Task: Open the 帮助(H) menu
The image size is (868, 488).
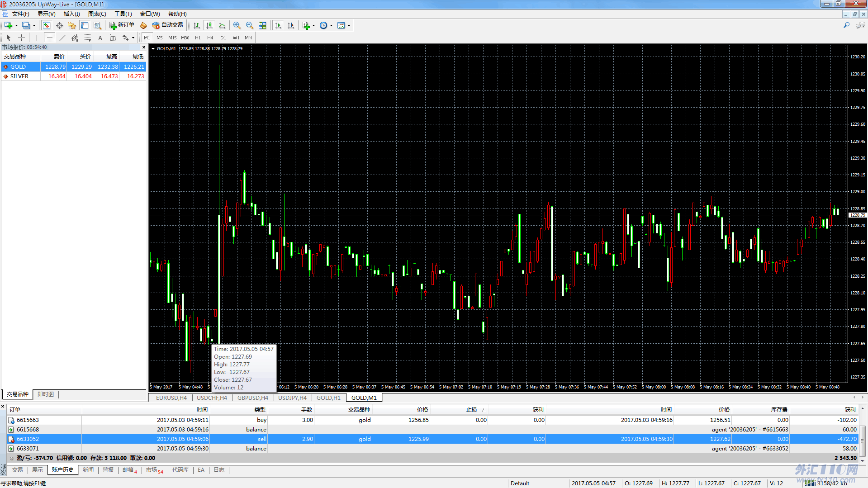Action: point(177,14)
